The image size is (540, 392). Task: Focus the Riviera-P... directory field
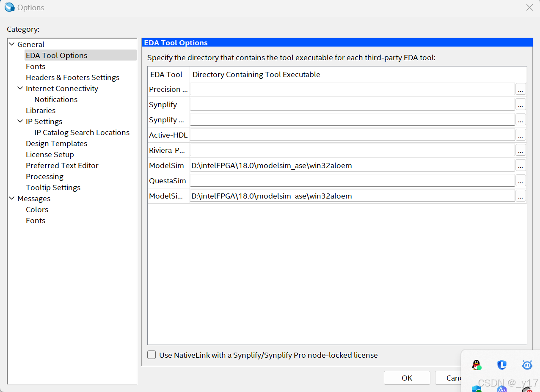352,150
